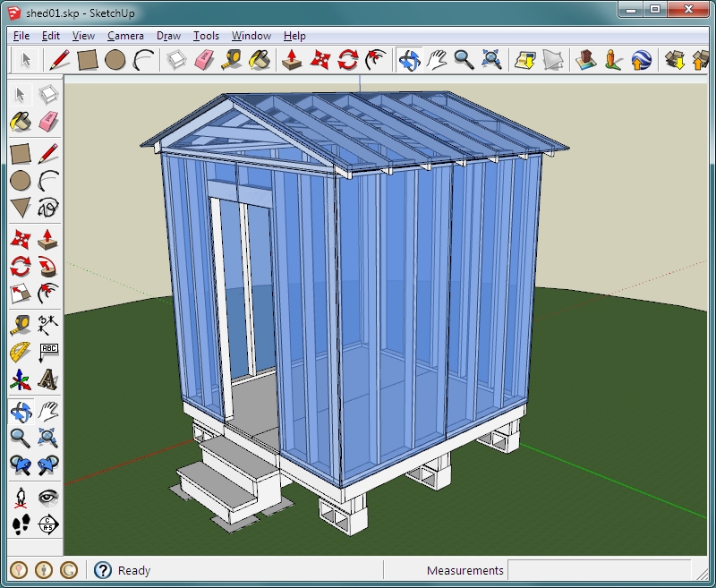Open the Help menu
This screenshot has height=588, width=716.
pyautogui.click(x=294, y=36)
